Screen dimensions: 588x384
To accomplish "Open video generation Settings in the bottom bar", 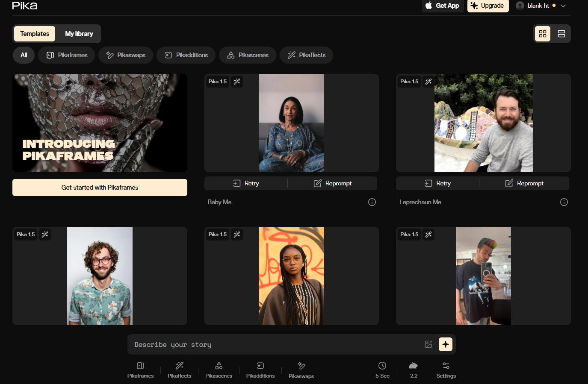I will [446, 370].
